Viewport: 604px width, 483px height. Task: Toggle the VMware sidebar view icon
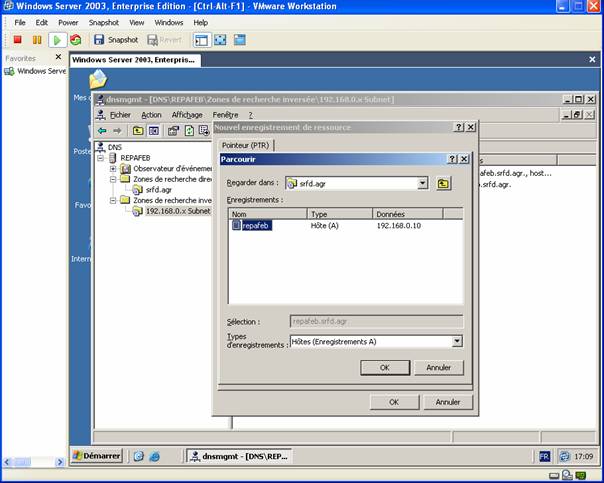201,40
